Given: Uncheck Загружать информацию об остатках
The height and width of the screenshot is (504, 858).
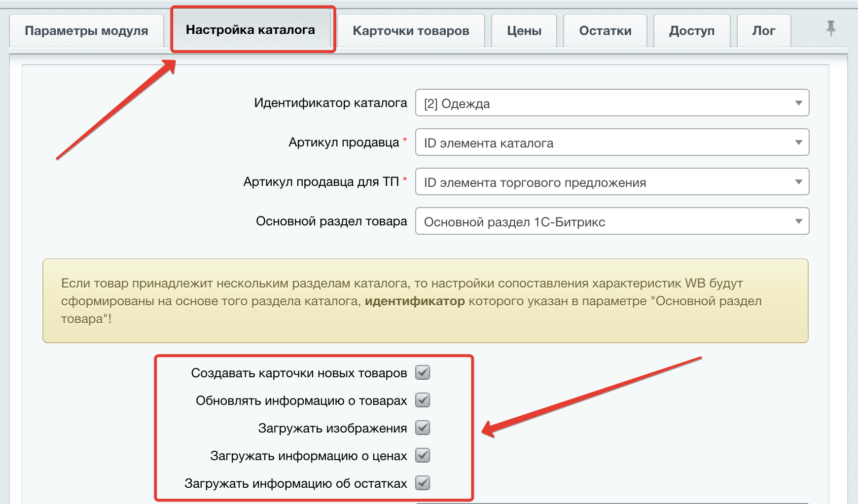Looking at the screenshot, I should (x=423, y=483).
